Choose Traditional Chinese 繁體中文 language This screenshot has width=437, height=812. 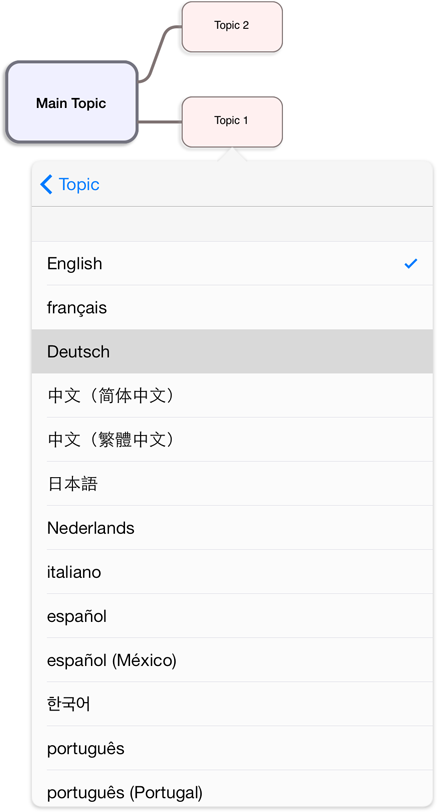232,440
